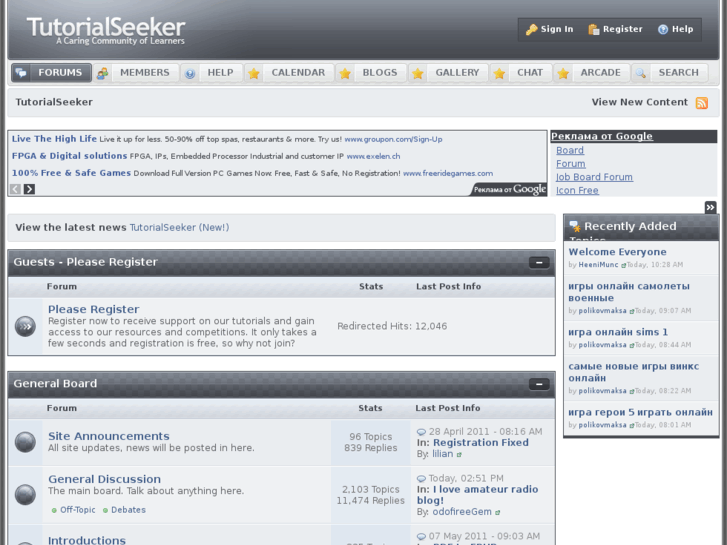Open the Off-Topic subforum
The height and width of the screenshot is (545, 727).
tap(77, 510)
